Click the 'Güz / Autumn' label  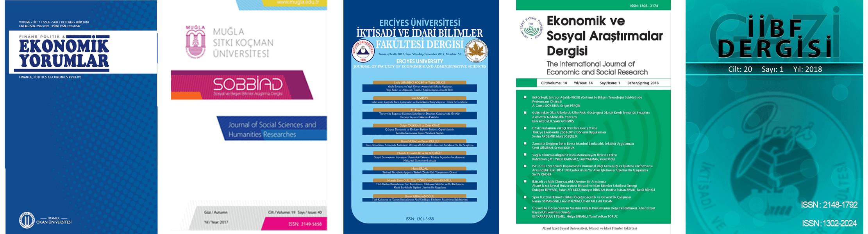click(x=215, y=213)
